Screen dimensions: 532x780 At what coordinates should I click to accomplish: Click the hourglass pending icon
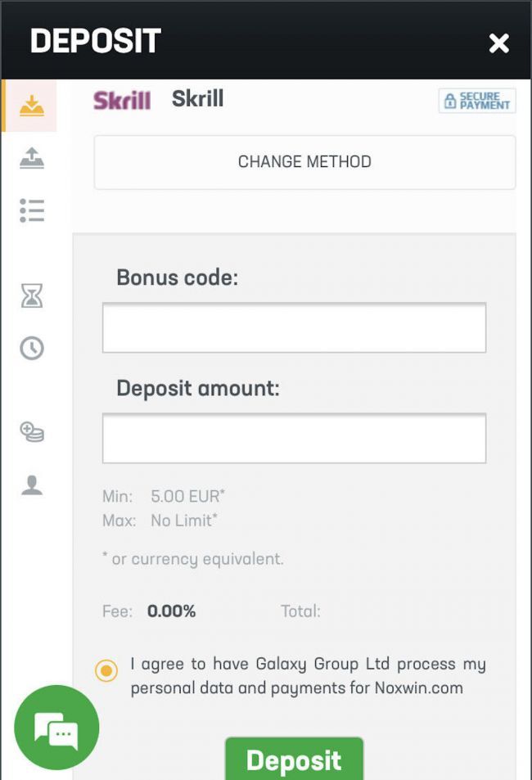tap(31, 296)
